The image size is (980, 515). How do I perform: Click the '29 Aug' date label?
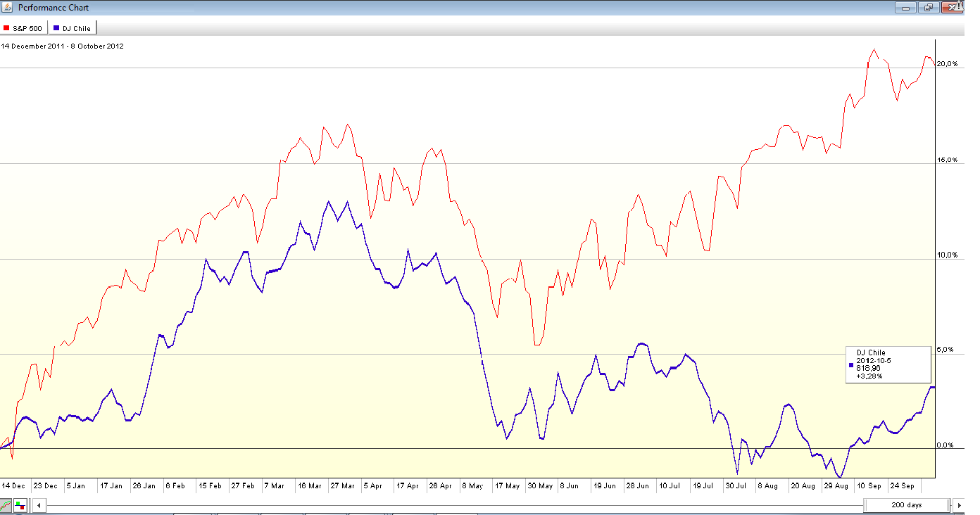click(x=836, y=485)
